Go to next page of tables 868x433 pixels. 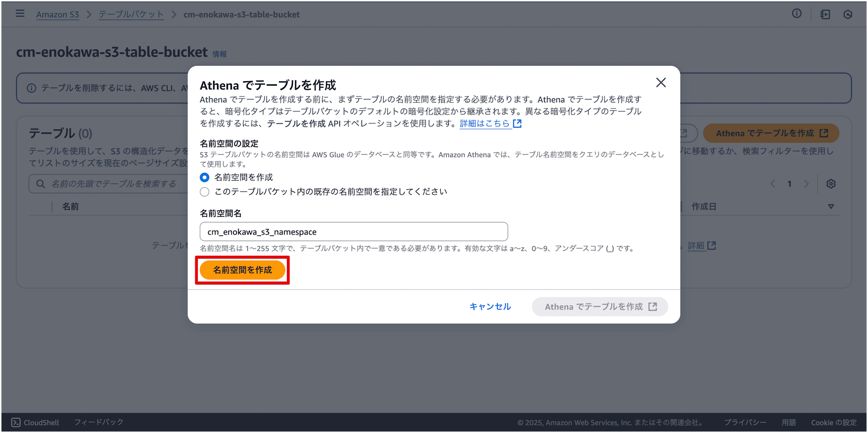coord(806,184)
